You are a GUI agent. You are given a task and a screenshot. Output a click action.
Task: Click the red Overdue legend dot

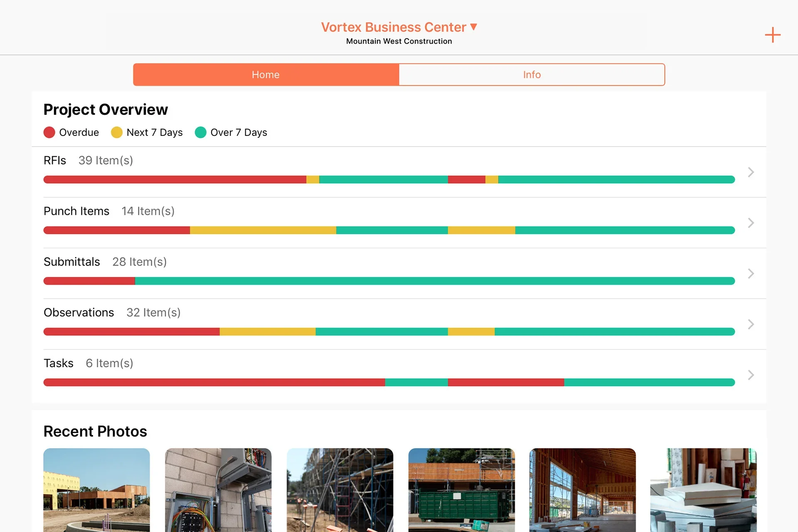coord(49,133)
